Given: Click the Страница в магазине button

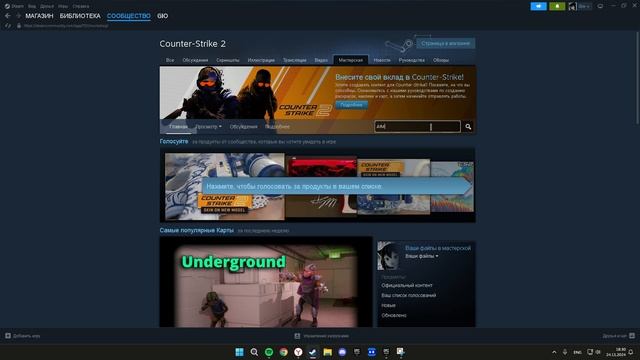Looking at the screenshot, I should (445, 43).
